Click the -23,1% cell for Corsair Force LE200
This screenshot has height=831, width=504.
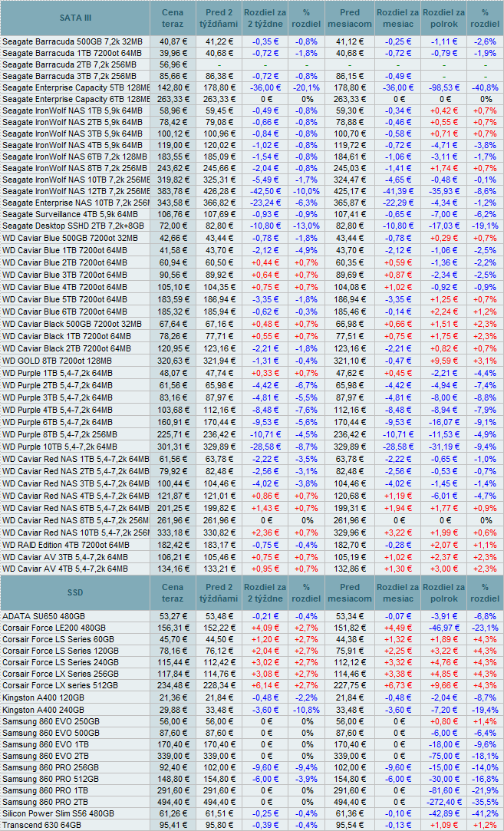(485, 628)
